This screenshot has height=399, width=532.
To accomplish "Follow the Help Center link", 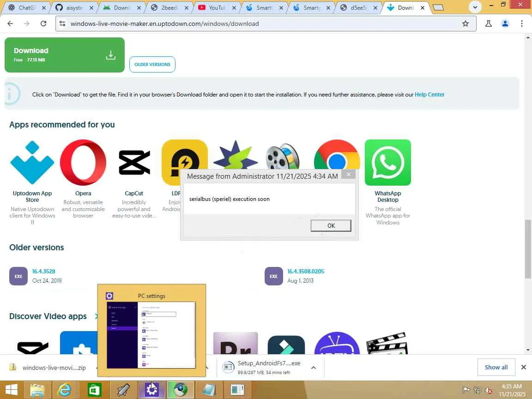I will [x=429, y=95].
